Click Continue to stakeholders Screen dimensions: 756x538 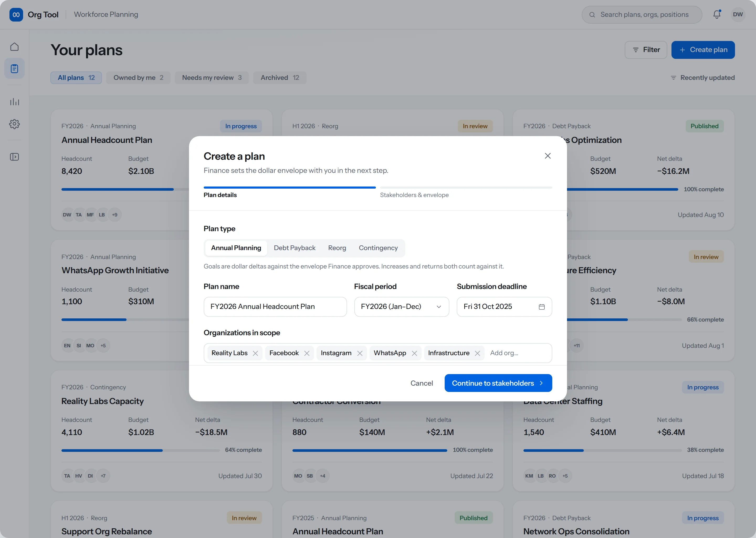click(x=498, y=383)
